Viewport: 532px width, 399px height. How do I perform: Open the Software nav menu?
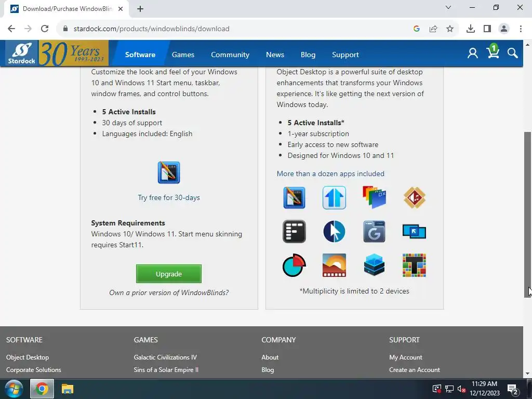click(140, 55)
